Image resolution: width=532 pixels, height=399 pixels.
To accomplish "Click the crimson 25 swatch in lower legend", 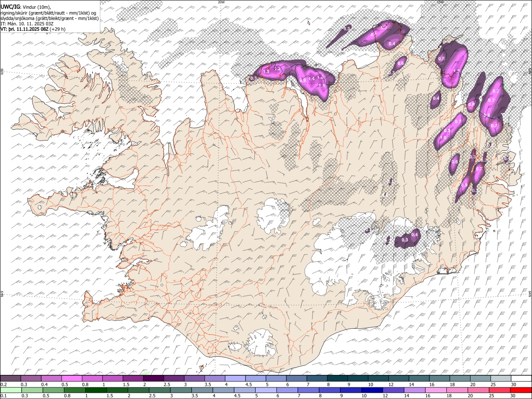I will pos(500,390).
